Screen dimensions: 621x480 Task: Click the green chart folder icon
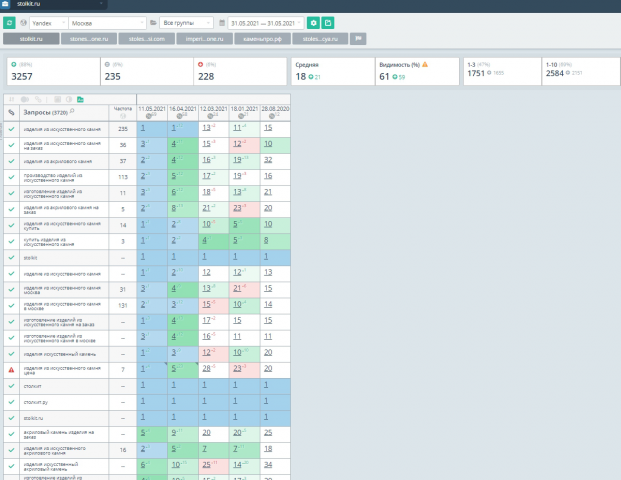tap(80, 99)
